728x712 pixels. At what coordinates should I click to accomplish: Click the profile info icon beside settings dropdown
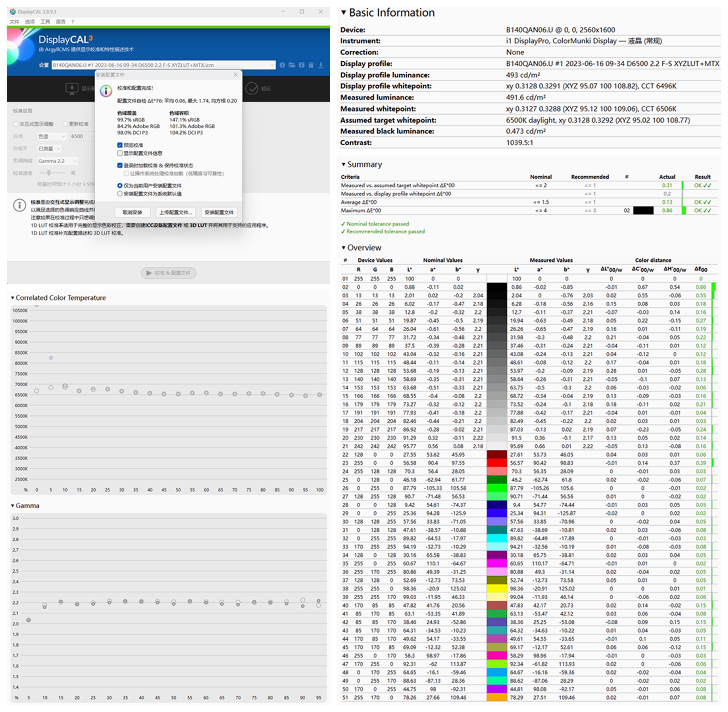point(282,65)
